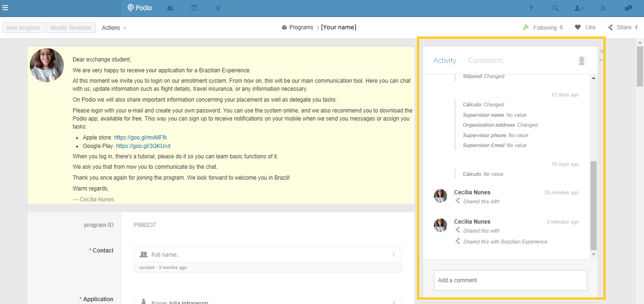Go to the Programs breadcrumb
Image resolution: width=644 pixels, height=304 pixels.
[x=301, y=27]
